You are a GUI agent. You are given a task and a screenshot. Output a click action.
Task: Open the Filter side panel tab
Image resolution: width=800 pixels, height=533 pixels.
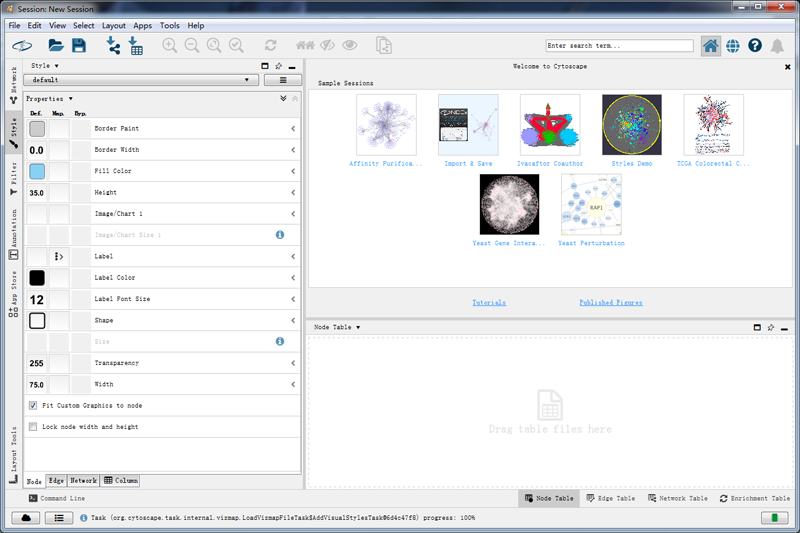click(x=14, y=179)
